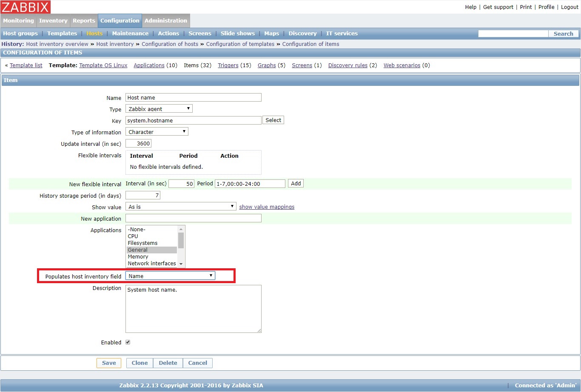Delete this item

pyautogui.click(x=168, y=363)
